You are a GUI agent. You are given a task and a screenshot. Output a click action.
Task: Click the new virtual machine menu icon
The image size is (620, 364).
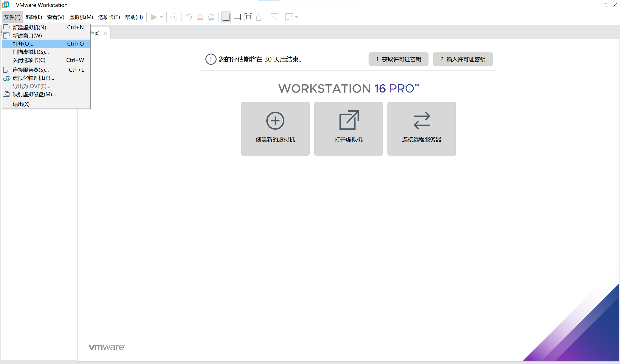click(x=7, y=27)
